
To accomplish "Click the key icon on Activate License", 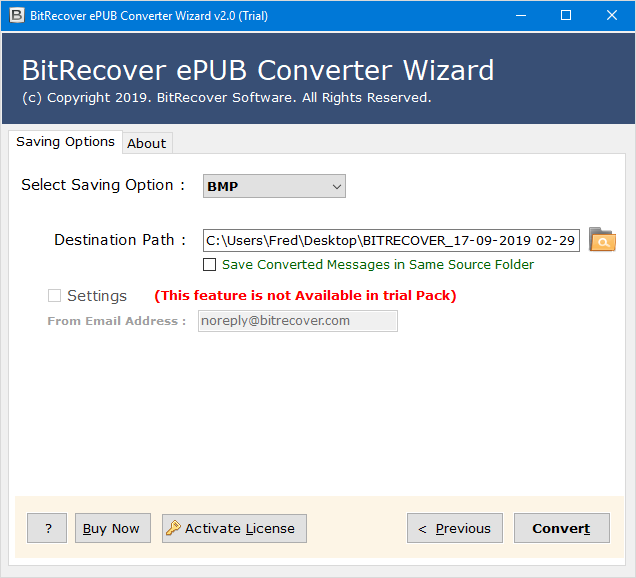I will coord(173,528).
